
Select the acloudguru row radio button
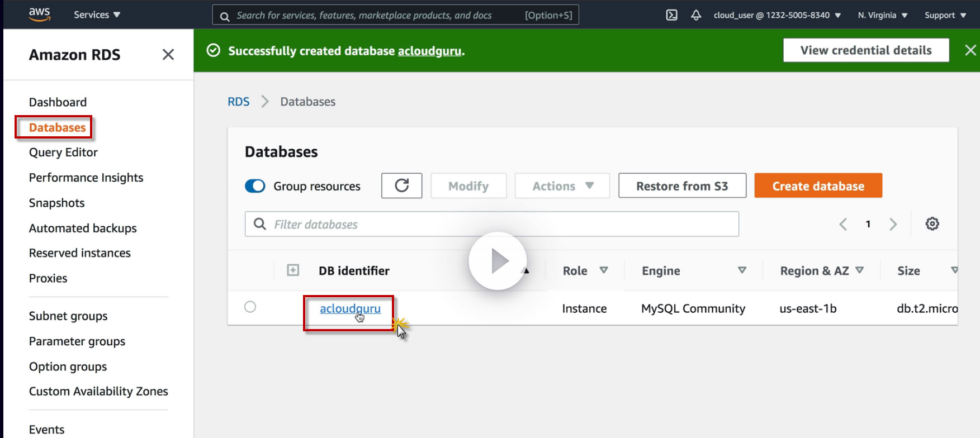(x=250, y=307)
